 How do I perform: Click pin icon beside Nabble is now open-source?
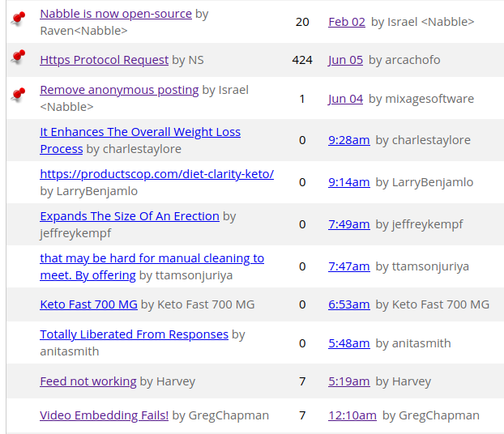18,18
